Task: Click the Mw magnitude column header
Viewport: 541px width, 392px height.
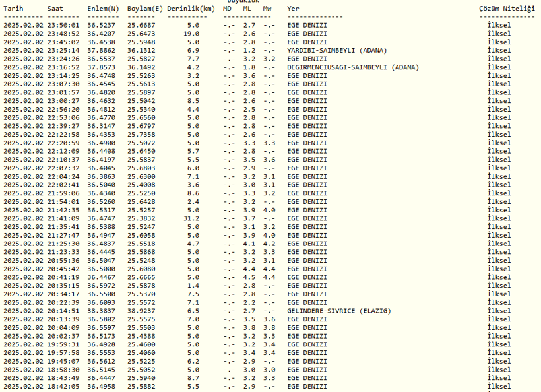Action: pos(267,8)
